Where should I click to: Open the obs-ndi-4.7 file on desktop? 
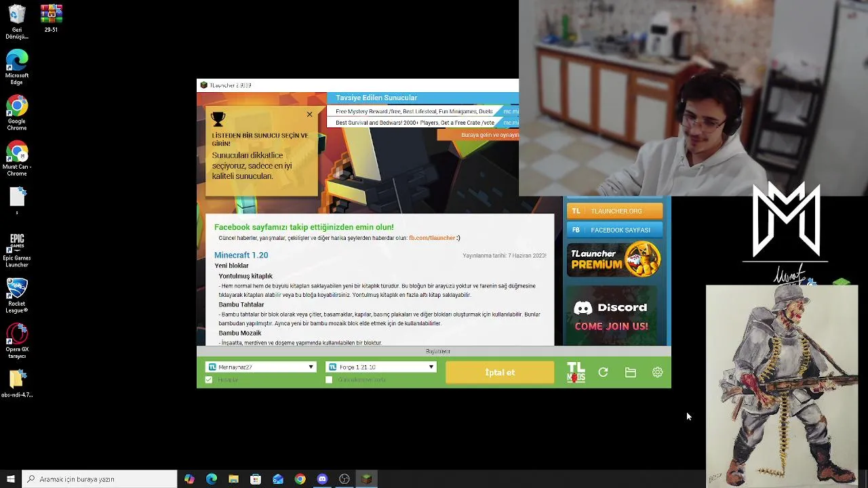click(x=17, y=384)
